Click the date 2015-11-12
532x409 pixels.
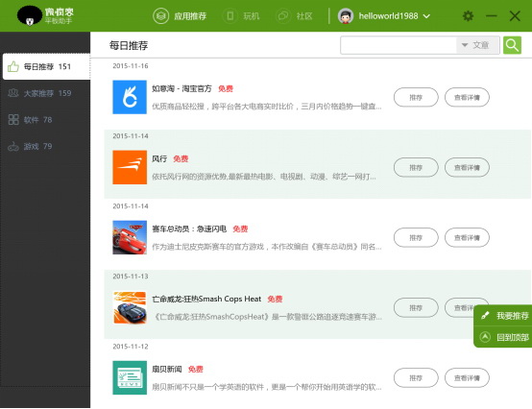tap(131, 347)
